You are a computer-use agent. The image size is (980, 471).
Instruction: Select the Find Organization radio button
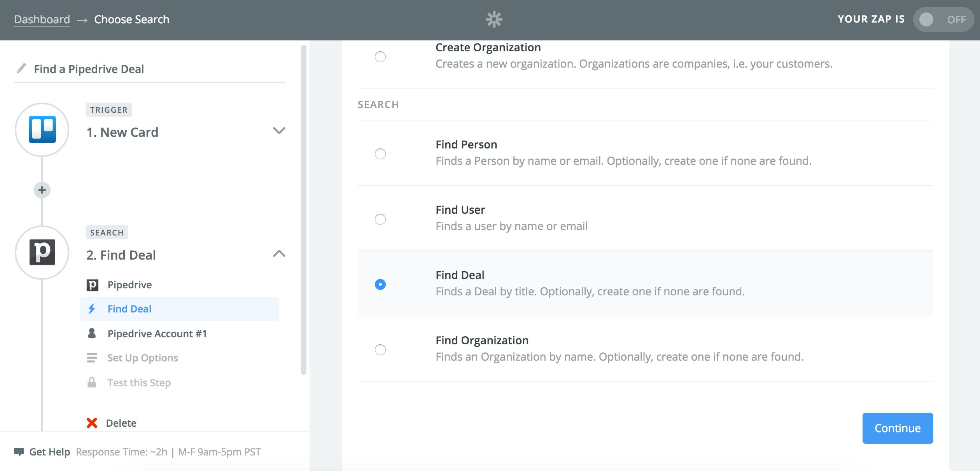[380, 350]
